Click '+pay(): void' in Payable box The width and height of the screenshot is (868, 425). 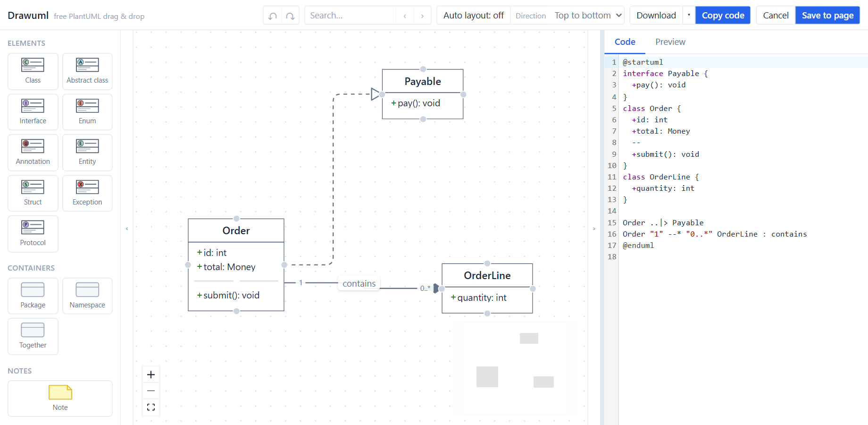(x=416, y=103)
